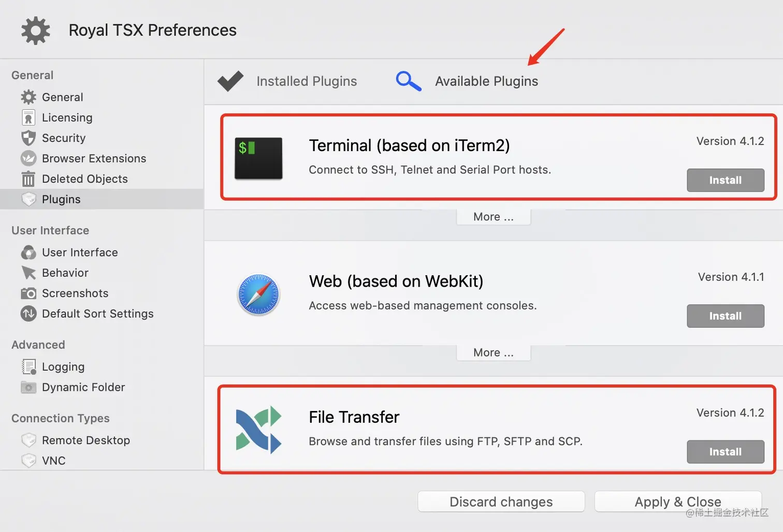Click the File Transfer plugin arrows icon
Viewport: 783px width, 532px height.
(x=258, y=430)
